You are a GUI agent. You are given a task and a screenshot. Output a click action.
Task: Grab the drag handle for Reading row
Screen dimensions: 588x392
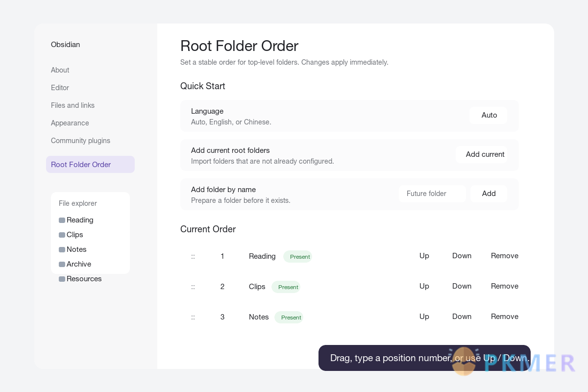coord(193,256)
